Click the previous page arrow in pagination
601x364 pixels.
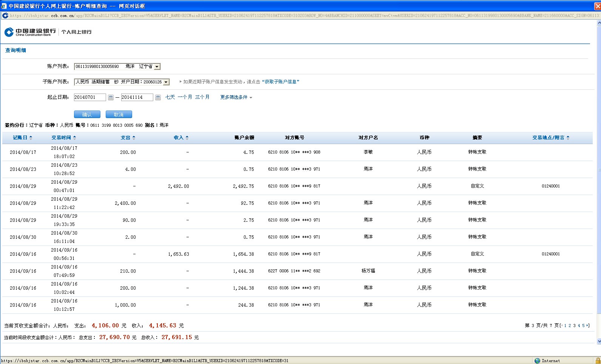(x=561, y=326)
